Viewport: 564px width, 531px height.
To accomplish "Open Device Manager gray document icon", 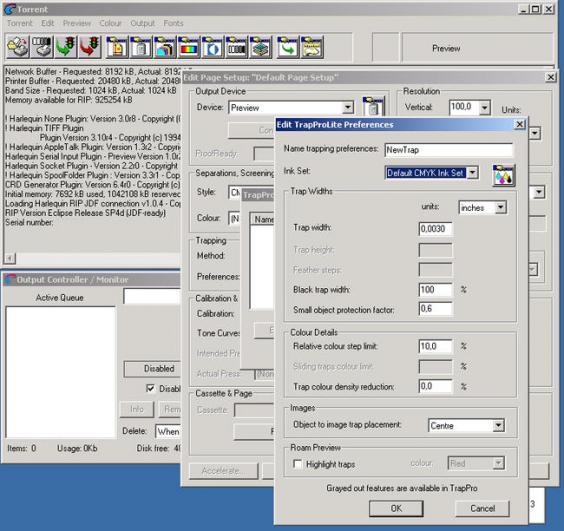I will (141, 47).
